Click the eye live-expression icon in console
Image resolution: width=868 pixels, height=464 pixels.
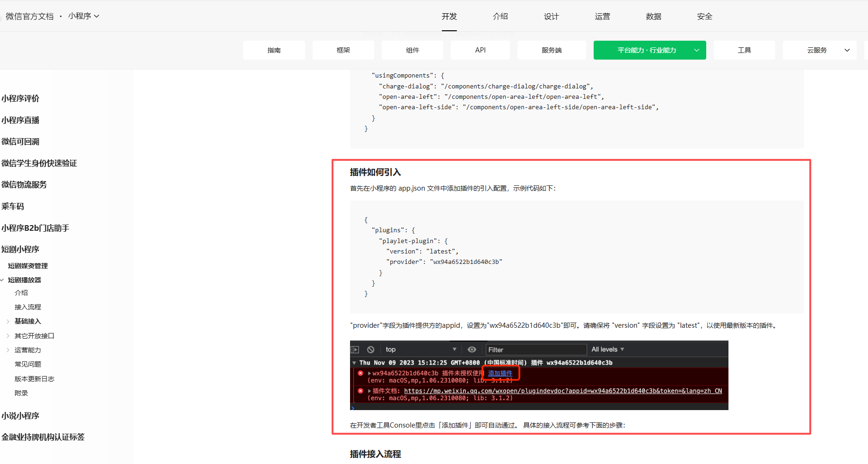coord(472,350)
